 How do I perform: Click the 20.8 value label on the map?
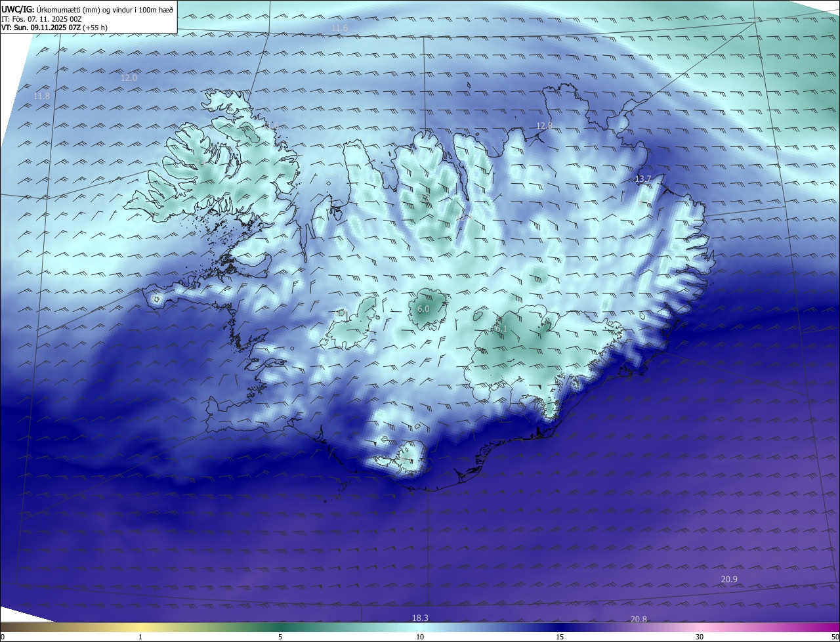pyautogui.click(x=639, y=619)
